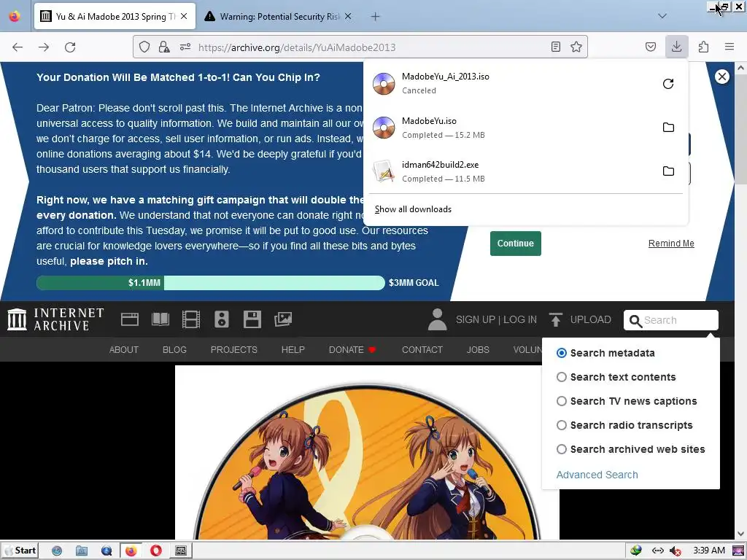Focus the Internet Archive search field
This screenshot has width=747, height=560.
click(x=671, y=320)
